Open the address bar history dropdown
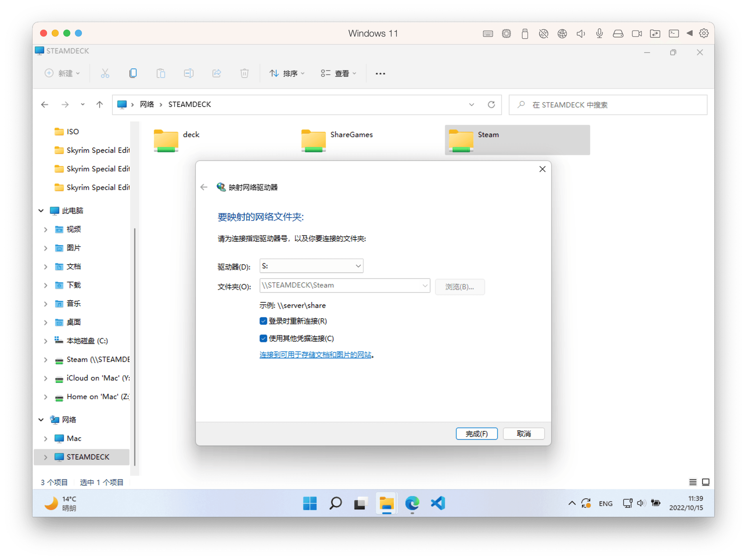This screenshot has width=747, height=560. (x=471, y=105)
